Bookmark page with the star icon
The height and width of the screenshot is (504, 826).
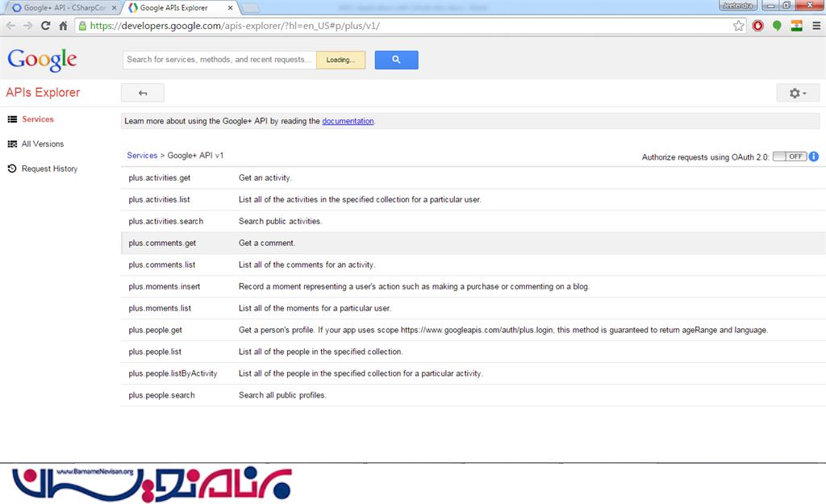point(739,26)
